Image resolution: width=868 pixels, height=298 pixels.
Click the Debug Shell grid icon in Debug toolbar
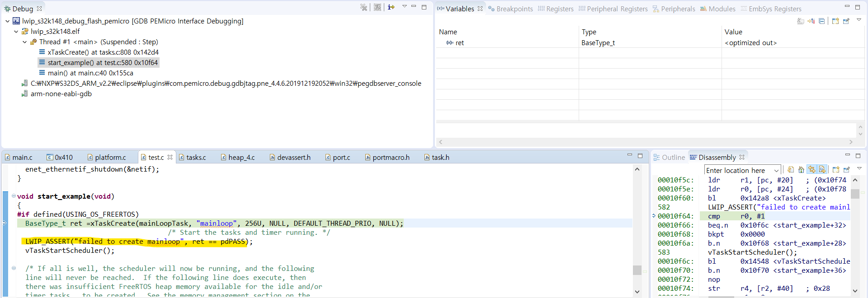[x=377, y=7]
